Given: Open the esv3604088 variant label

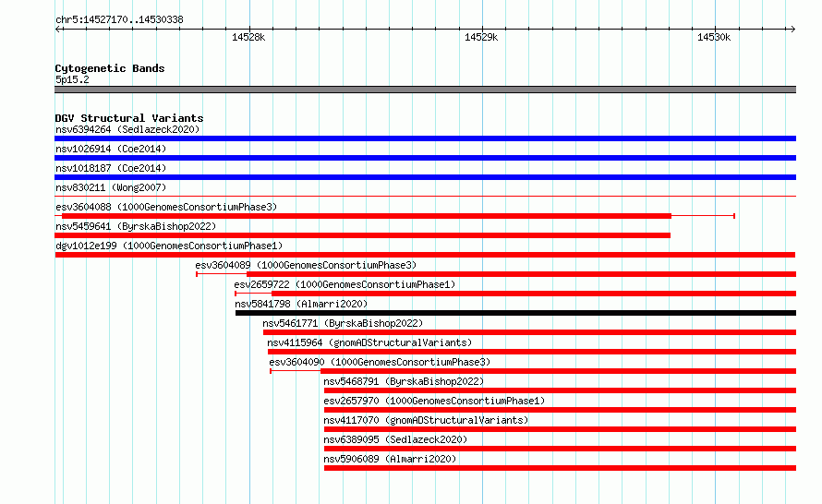Looking at the screenshot, I should tap(166, 207).
